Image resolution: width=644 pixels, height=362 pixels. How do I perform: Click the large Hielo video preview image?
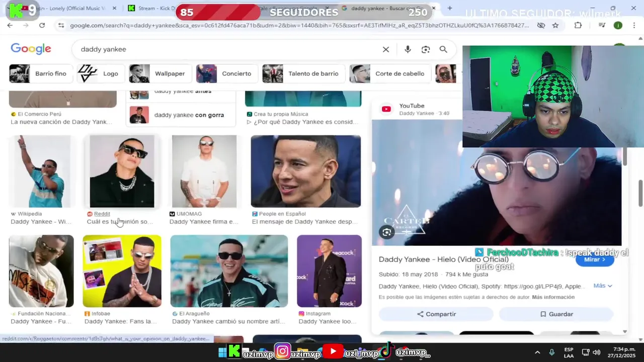[x=497, y=184]
